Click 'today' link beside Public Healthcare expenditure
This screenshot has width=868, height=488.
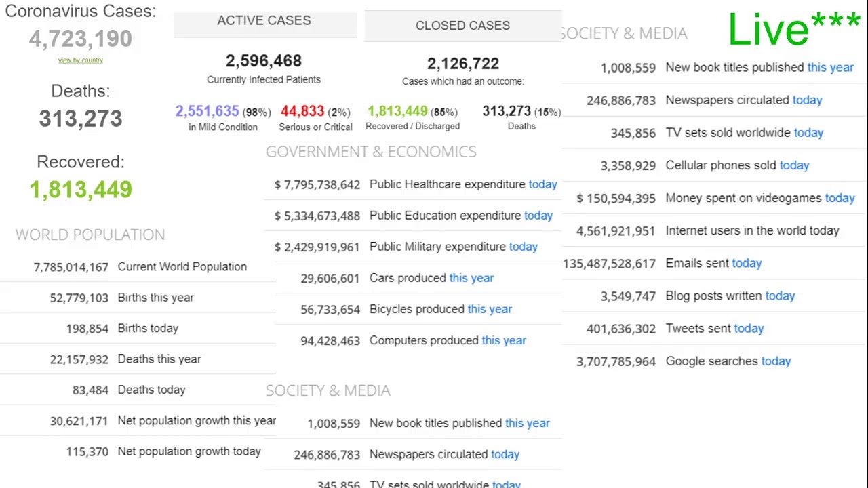pos(542,184)
